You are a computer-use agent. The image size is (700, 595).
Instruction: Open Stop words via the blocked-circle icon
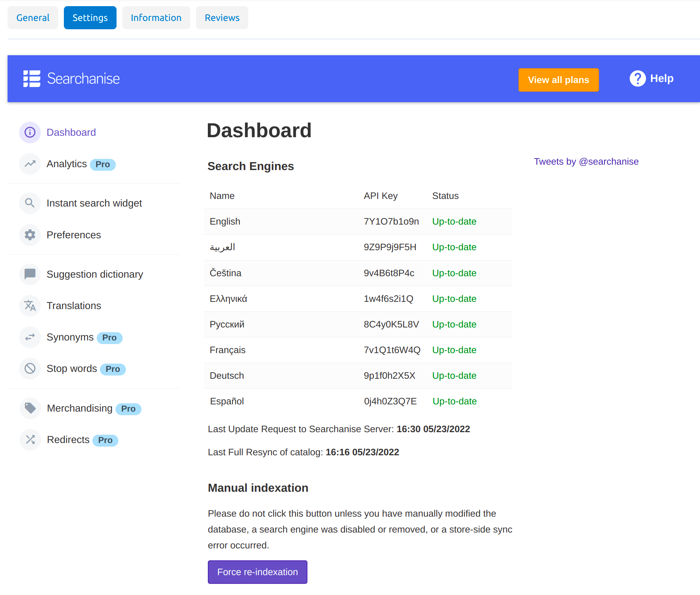click(30, 369)
